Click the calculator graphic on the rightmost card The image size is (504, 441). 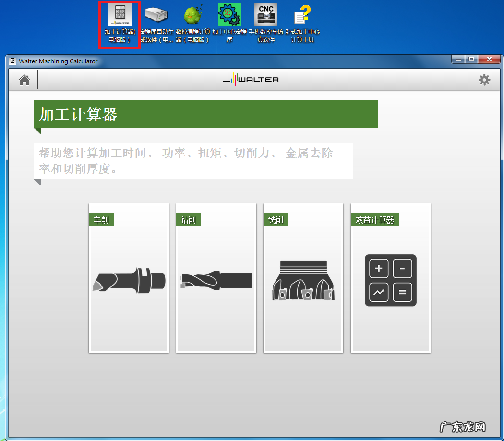(390, 281)
